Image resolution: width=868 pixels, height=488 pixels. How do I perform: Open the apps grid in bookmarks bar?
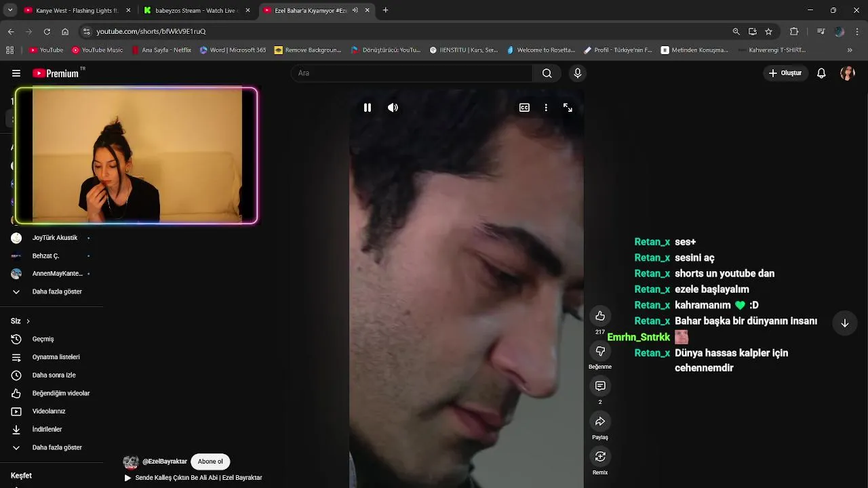pos(9,49)
